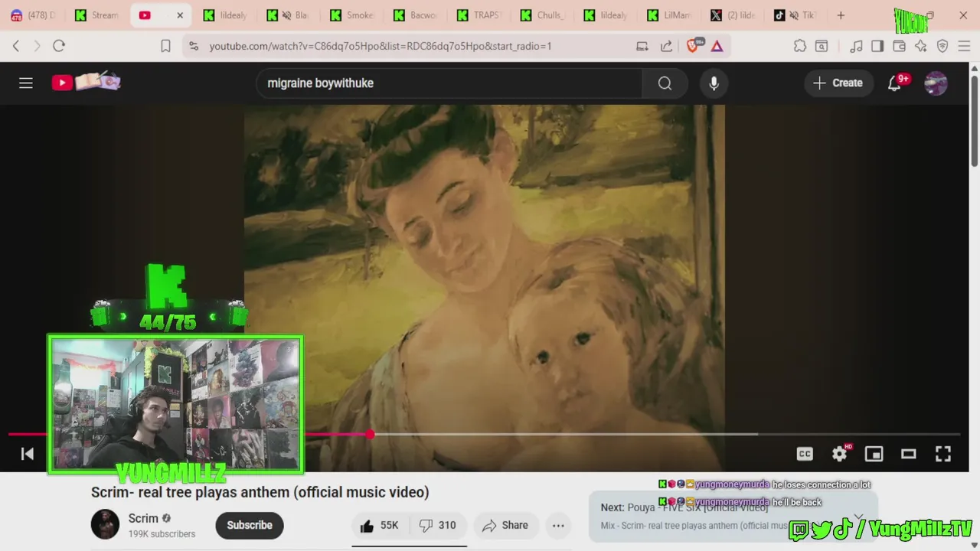Switch to the Stream tab
Screen dimensions: 980x551
tap(97, 15)
